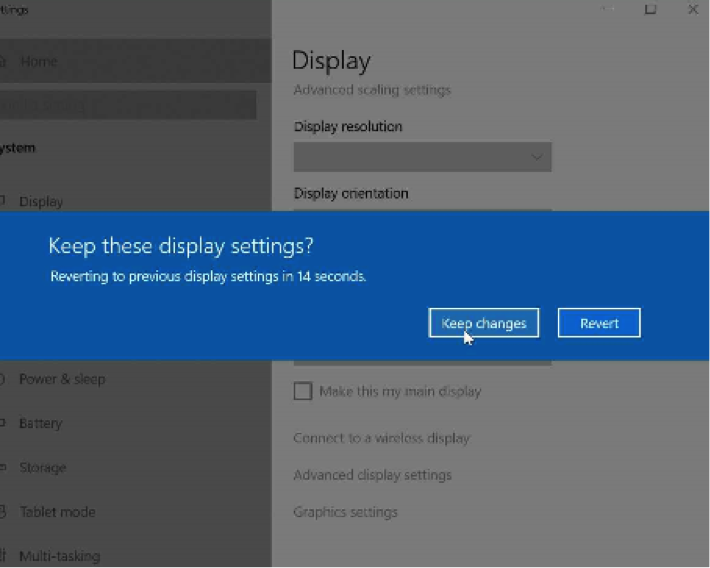The width and height of the screenshot is (710, 568).
Task: Go to Home in Settings sidebar
Action: [x=38, y=62]
